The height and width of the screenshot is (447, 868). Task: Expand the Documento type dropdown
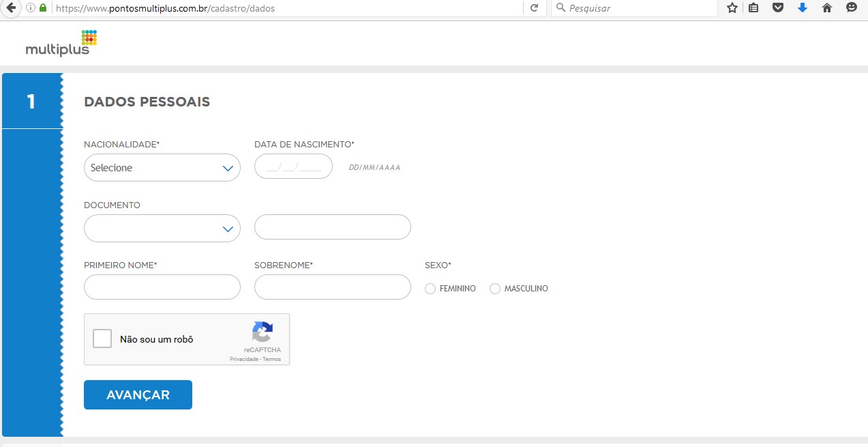pos(162,229)
